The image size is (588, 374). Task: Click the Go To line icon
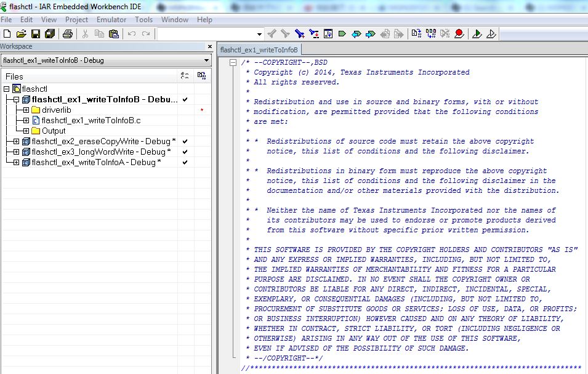tap(328, 34)
